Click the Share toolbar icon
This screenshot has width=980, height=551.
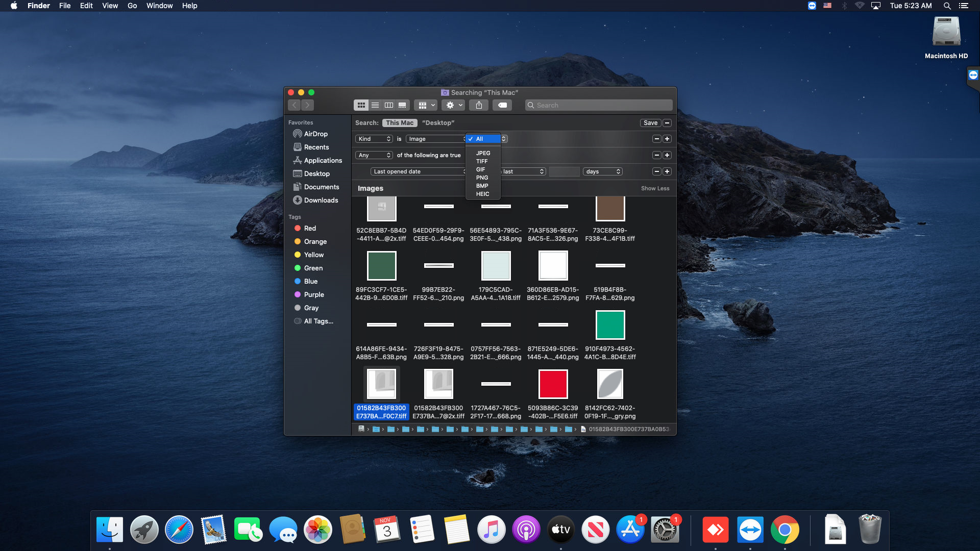[479, 105]
